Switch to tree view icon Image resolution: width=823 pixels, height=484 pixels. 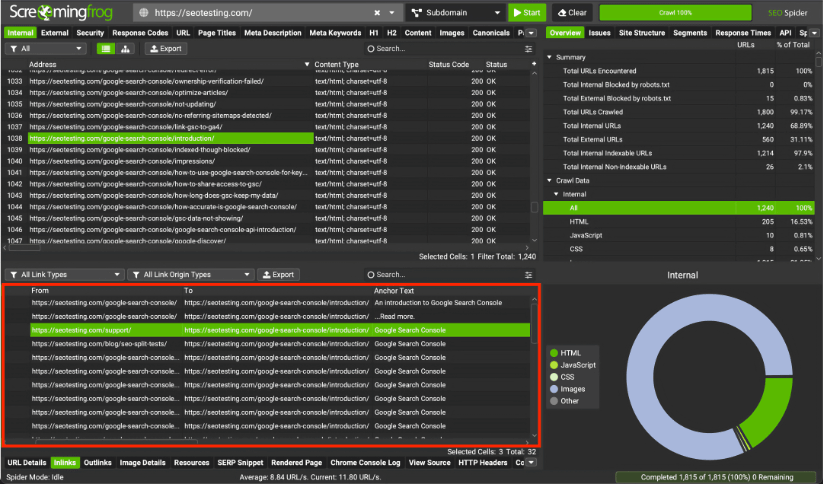[x=125, y=48]
